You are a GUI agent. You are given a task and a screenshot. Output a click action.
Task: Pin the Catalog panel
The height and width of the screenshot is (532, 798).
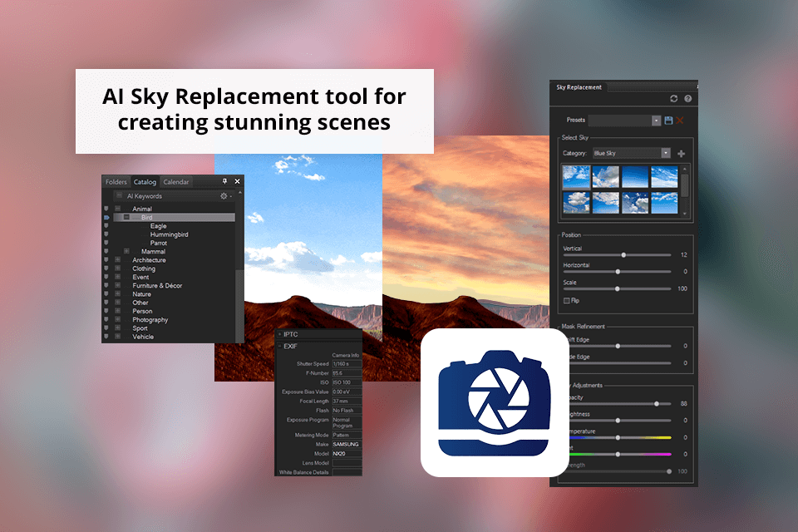pyautogui.click(x=224, y=181)
